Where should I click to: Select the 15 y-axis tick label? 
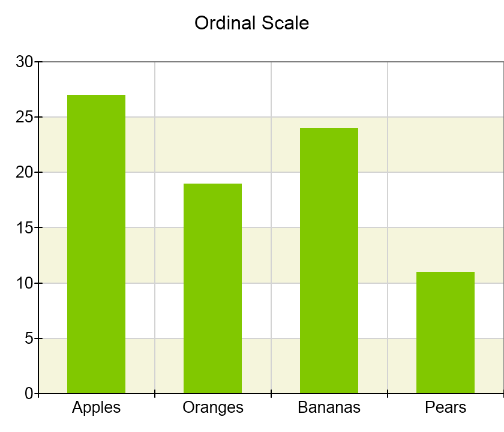(25, 227)
